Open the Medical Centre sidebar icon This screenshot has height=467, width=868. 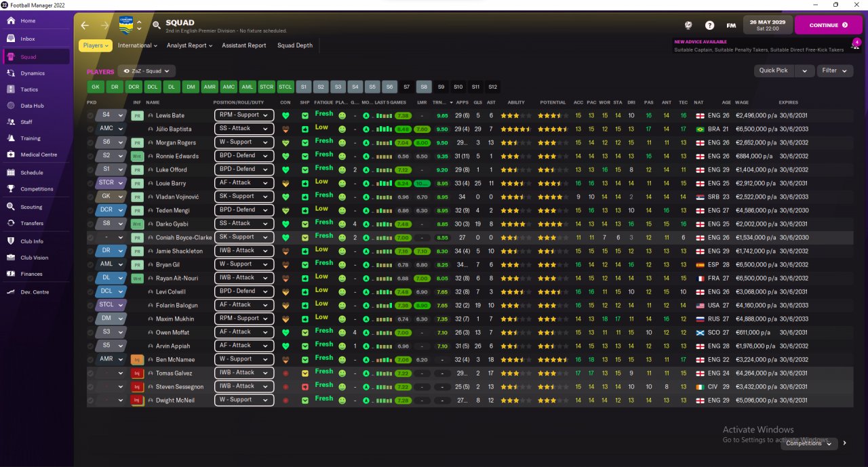(x=10, y=155)
